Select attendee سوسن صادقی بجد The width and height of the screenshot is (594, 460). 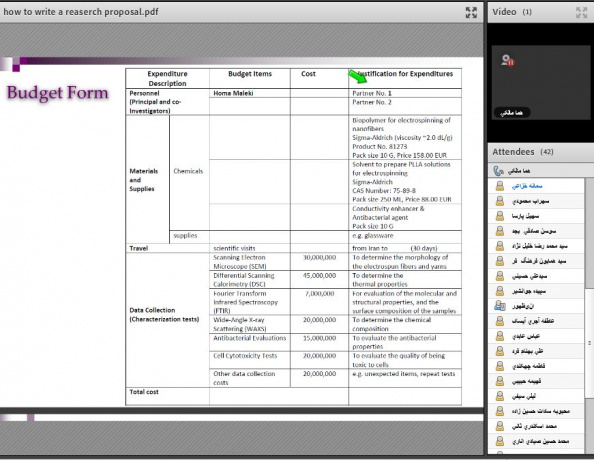point(534,231)
